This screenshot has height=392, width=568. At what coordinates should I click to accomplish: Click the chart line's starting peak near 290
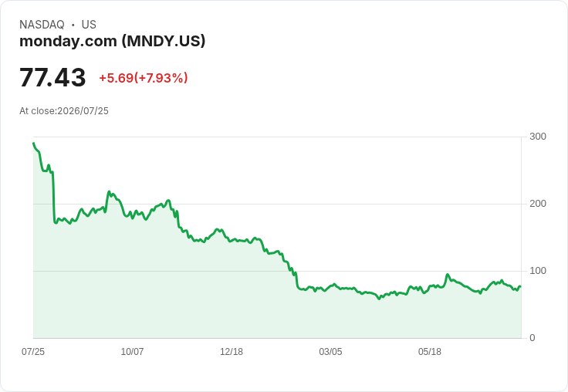(34, 144)
